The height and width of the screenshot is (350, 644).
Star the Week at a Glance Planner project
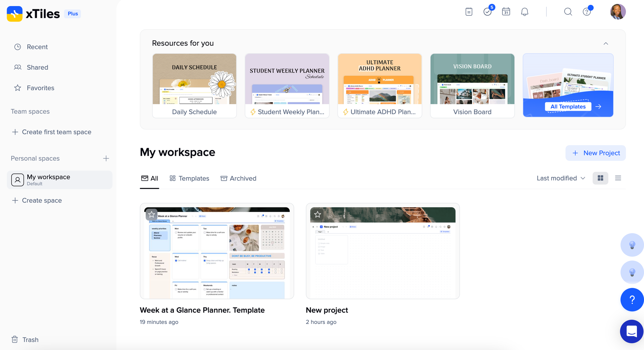152,214
